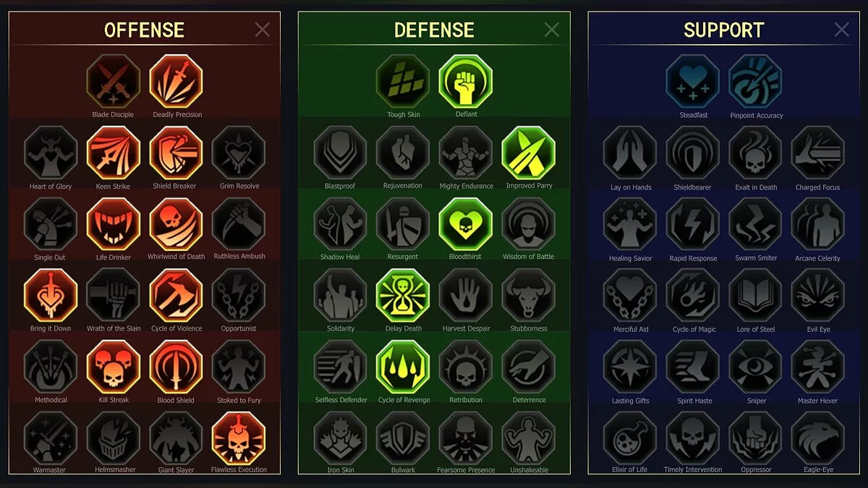Select the Deadly Precision mastery icon
This screenshot has width=868, height=488.
pos(176,82)
